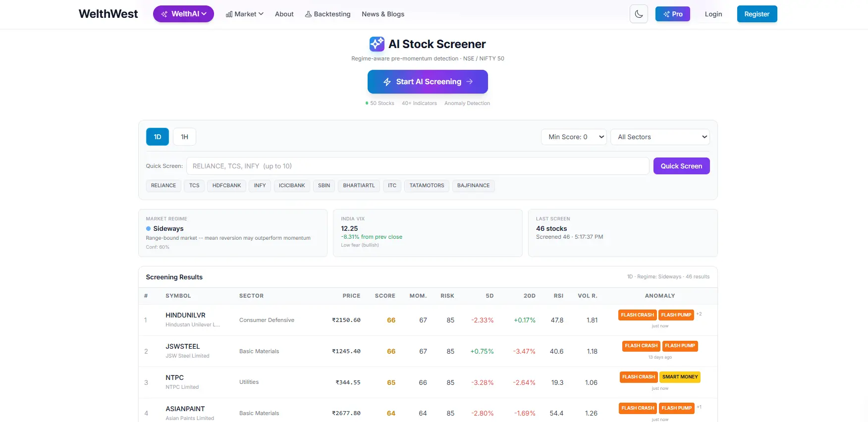This screenshot has width=868, height=422.
Task: Click the India VIX value 12.25
Action: [349, 228]
